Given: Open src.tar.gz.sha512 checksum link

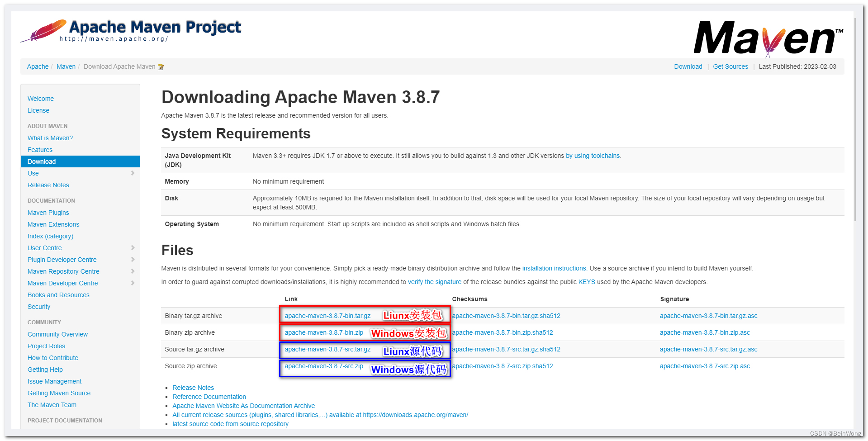Looking at the screenshot, I should (506, 349).
